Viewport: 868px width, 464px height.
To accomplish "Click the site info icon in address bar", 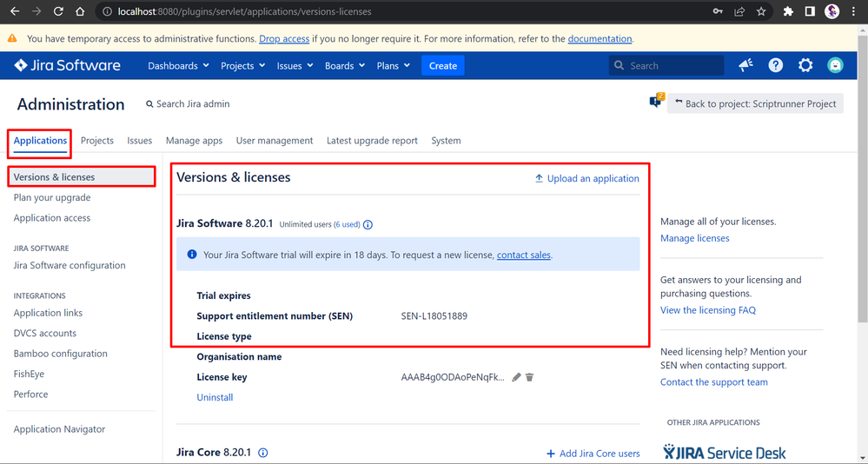I will point(107,11).
